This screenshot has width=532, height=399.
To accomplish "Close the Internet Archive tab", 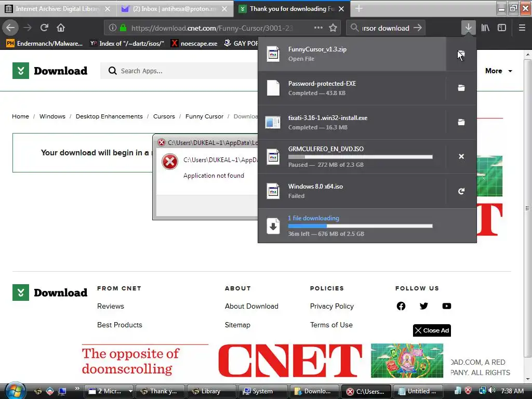I will (x=108, y=9).
